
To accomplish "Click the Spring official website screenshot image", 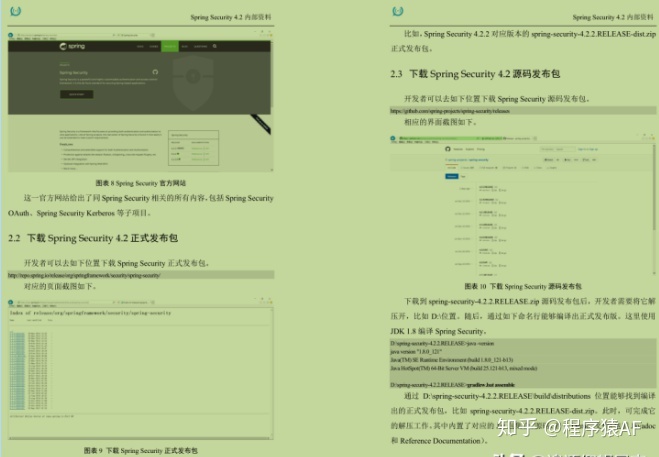I will coord(140,102).
